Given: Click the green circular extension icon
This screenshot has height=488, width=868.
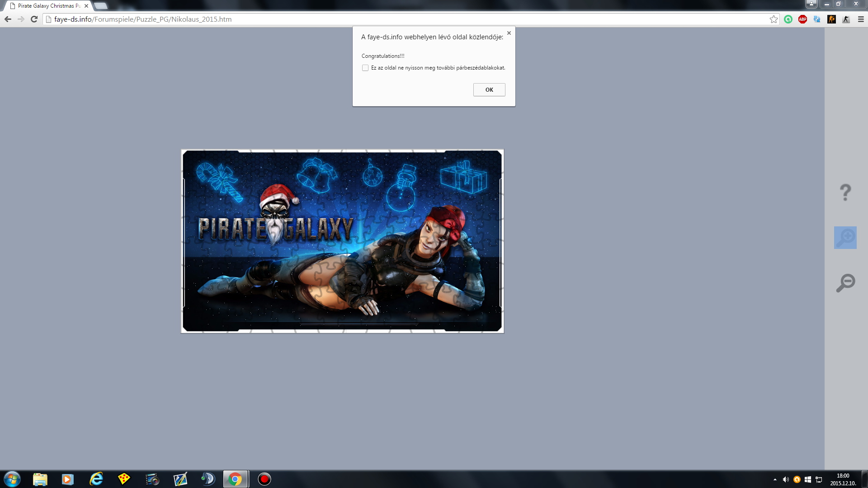Looking at the screenshot, I should pyautogui.click(x=788, y=19).
